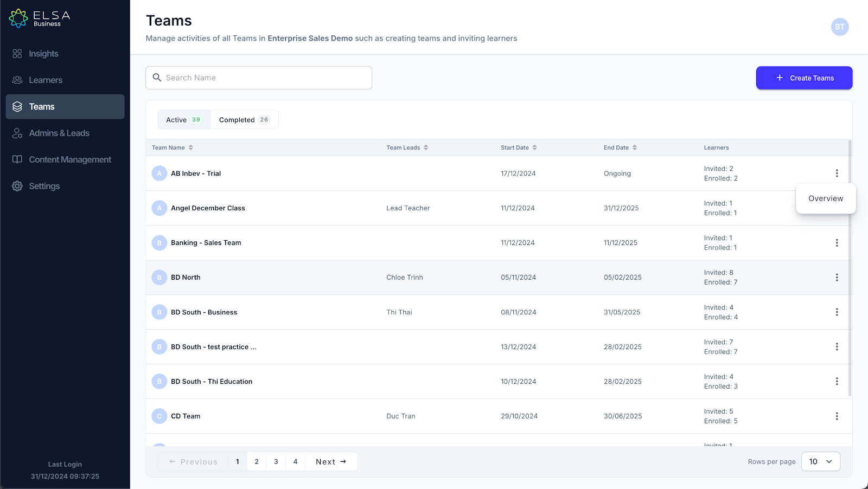Click avatar icon of AB Inbev - Trial

pos(159,173)
